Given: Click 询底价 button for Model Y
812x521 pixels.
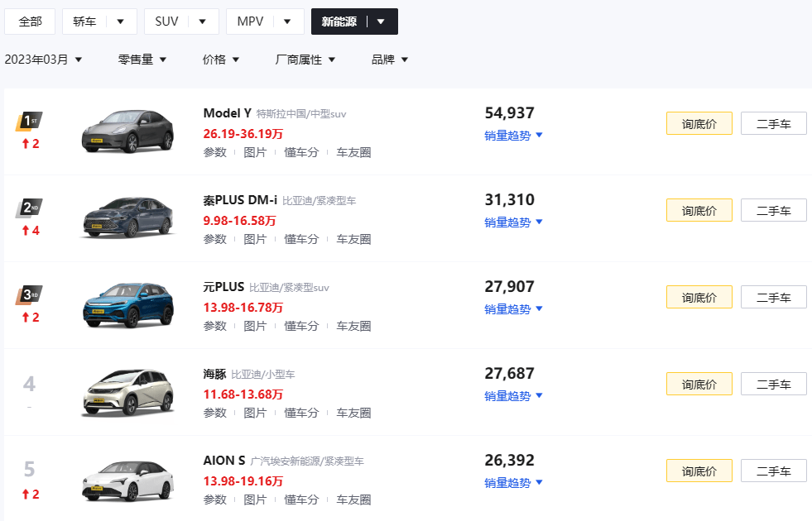Looking at the screenshot, I should point(699,124).
